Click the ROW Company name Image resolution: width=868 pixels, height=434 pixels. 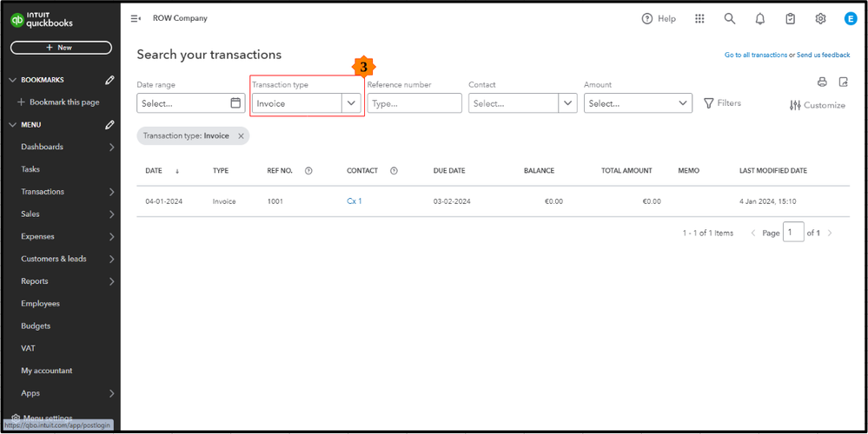180,18
